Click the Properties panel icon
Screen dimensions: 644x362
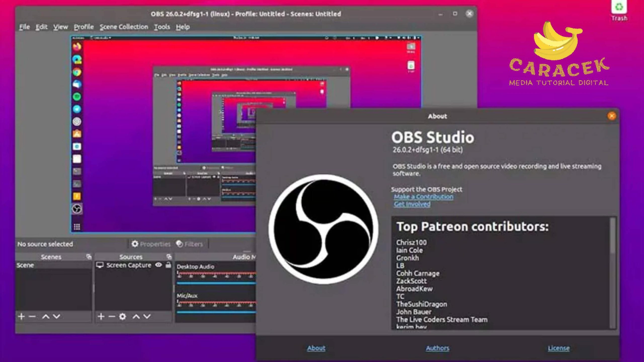[135, 244]
